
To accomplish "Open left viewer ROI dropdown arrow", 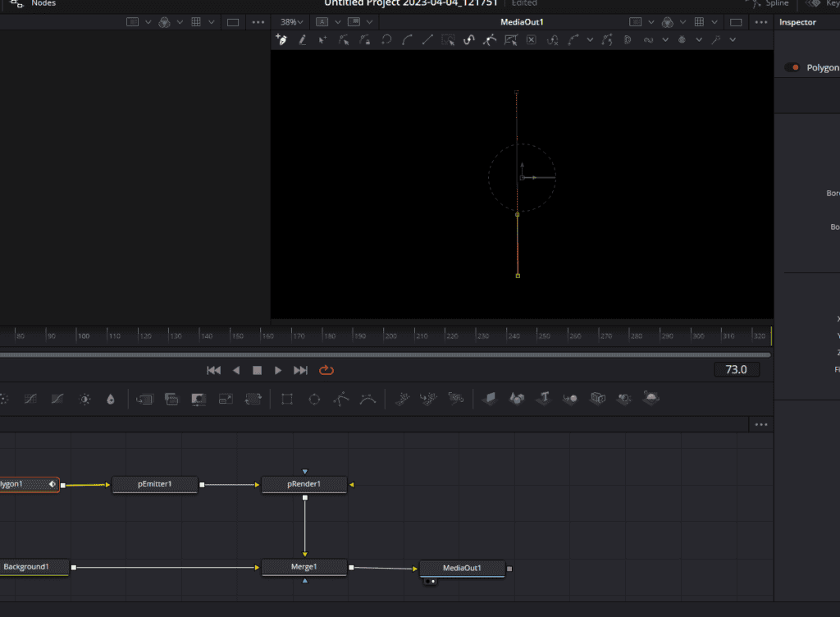I will (x=148, y=22).
